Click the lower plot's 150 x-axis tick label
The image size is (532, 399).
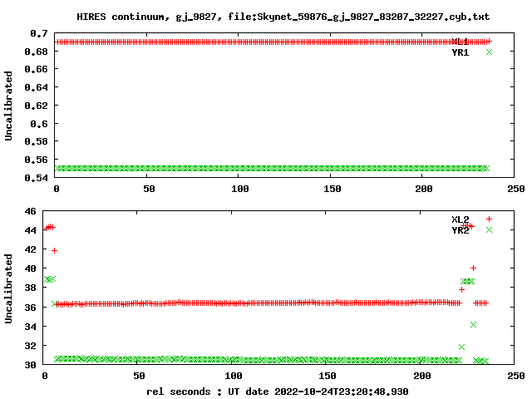328,376
